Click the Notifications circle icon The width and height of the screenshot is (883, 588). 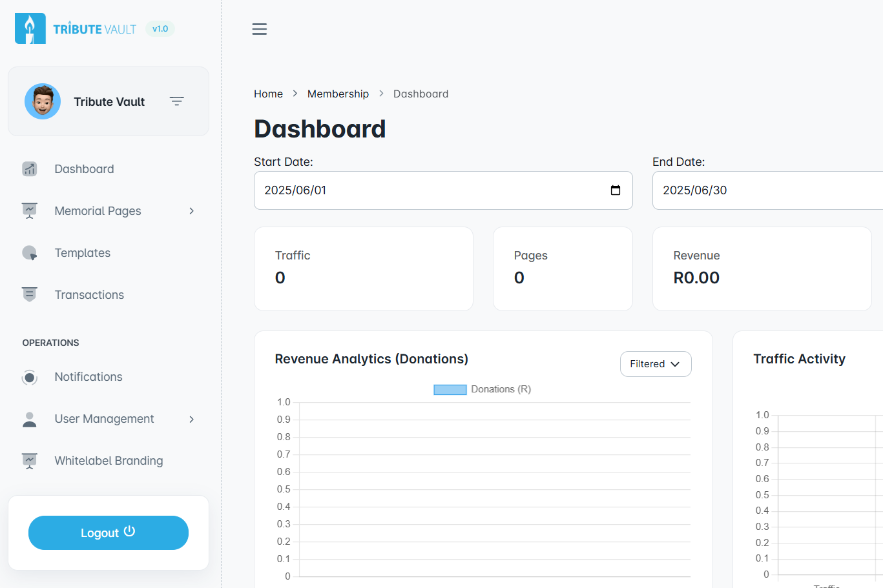tap(30, 378)
